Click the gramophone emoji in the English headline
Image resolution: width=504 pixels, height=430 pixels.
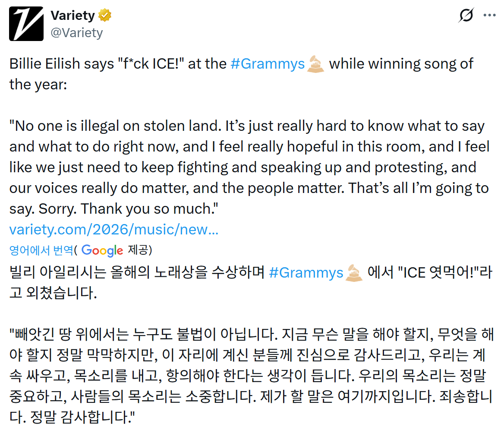click(315, 64)
